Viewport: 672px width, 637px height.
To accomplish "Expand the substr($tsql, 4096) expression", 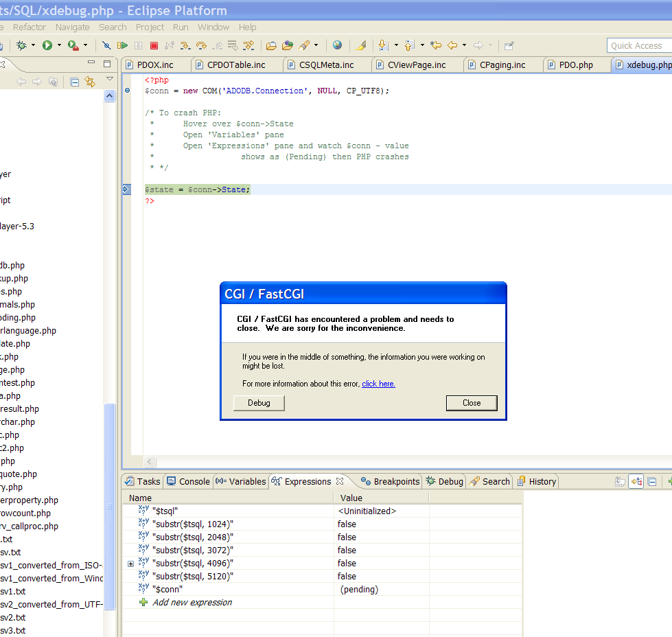I will (x=130, y=564).
